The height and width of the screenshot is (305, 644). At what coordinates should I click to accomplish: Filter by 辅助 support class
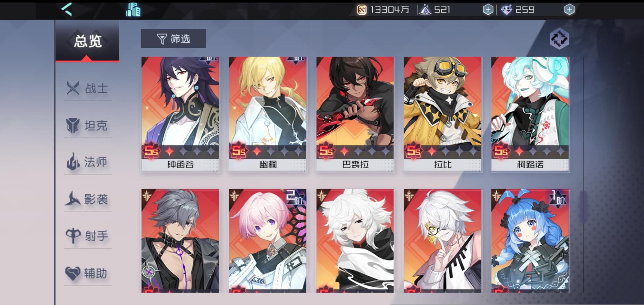[88, 273]
